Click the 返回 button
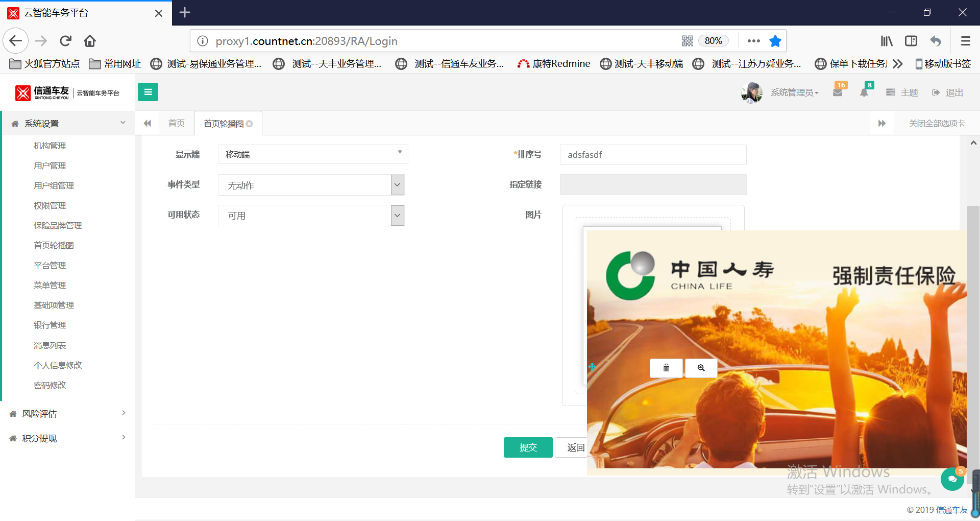980x521 pixels. [572, 447]
